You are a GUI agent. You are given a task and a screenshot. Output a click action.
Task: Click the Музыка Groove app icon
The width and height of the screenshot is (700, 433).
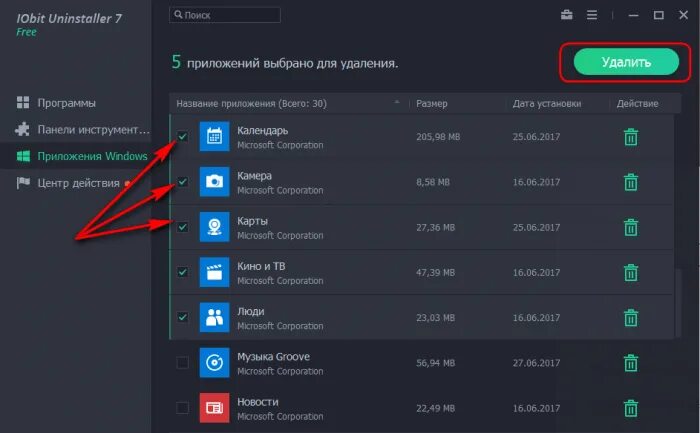point(214,362)
